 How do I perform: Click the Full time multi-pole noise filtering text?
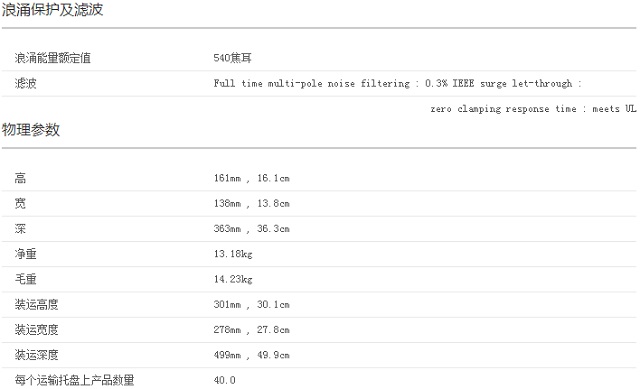pyautogui.click(x=311, y=83)
